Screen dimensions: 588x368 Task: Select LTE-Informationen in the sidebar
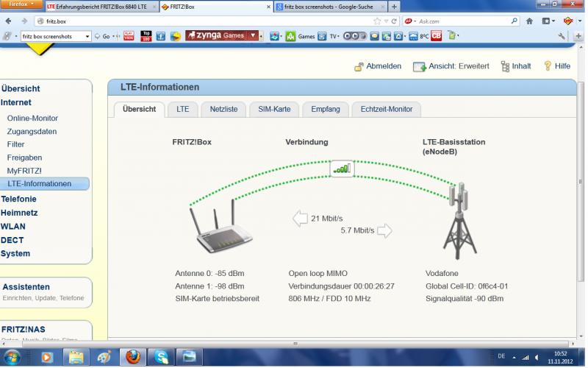(x=44, y=183)
